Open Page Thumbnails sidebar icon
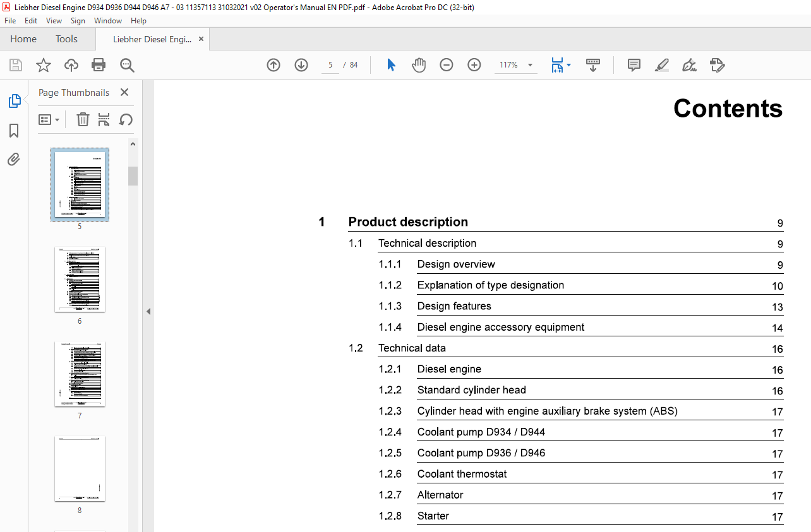This screenshot has width=811, height=532. point(14,101)
